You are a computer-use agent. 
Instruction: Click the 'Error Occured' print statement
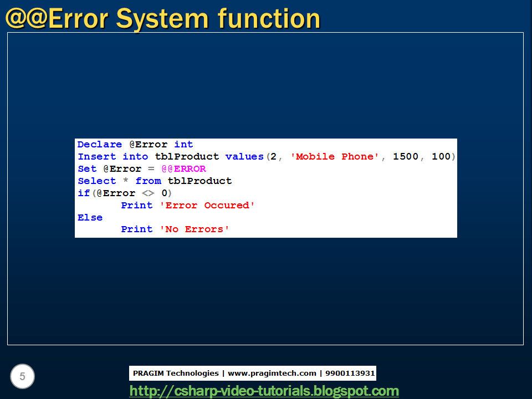click(x=187, y=205)
